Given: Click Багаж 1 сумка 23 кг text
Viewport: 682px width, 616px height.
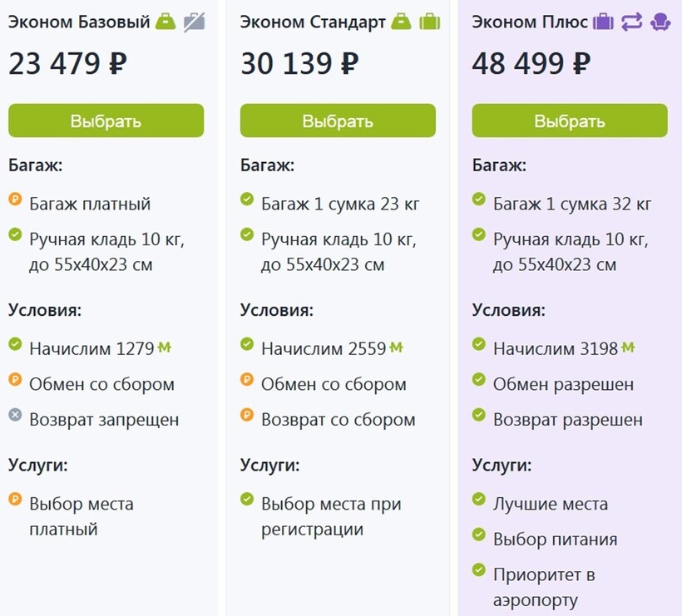Looking at the screenshot, I should [340, 204].
